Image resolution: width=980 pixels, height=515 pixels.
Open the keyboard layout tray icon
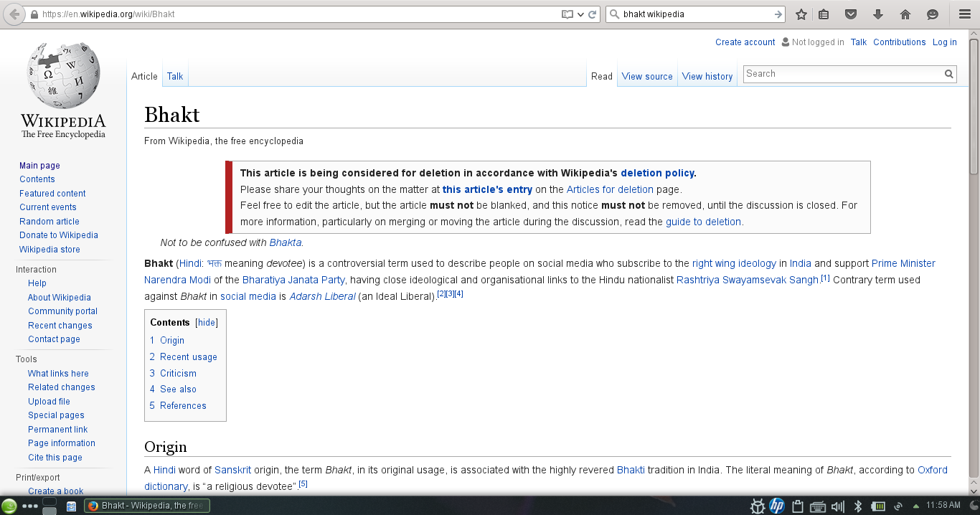[818, 506]
